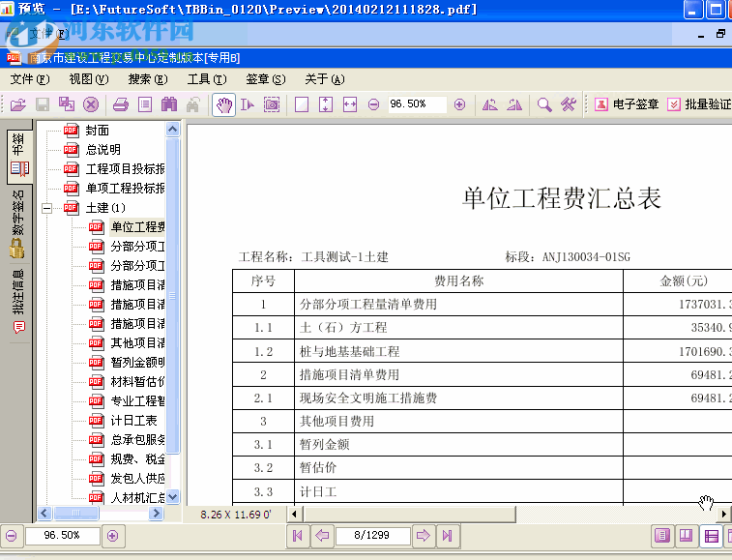Click the 批量验证 batch verify button
This screenshot has width=732, height=560.
[x=699, y=104]
